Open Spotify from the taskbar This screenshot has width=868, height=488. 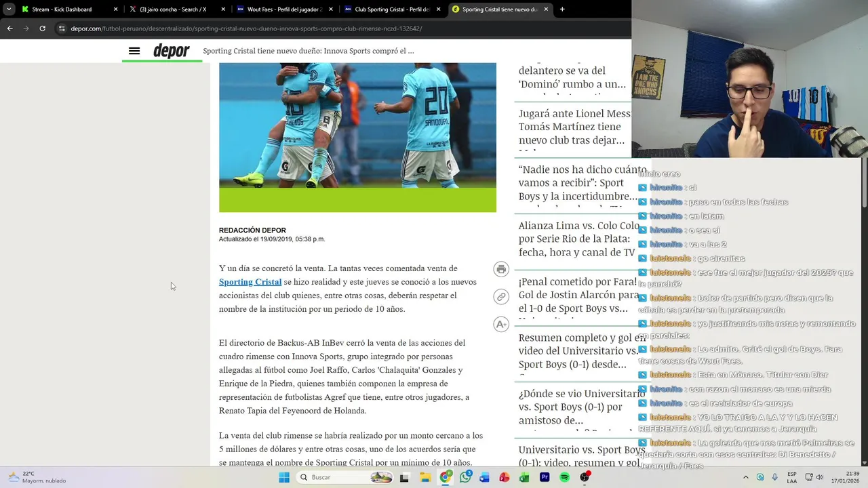(x=564, y=477)
